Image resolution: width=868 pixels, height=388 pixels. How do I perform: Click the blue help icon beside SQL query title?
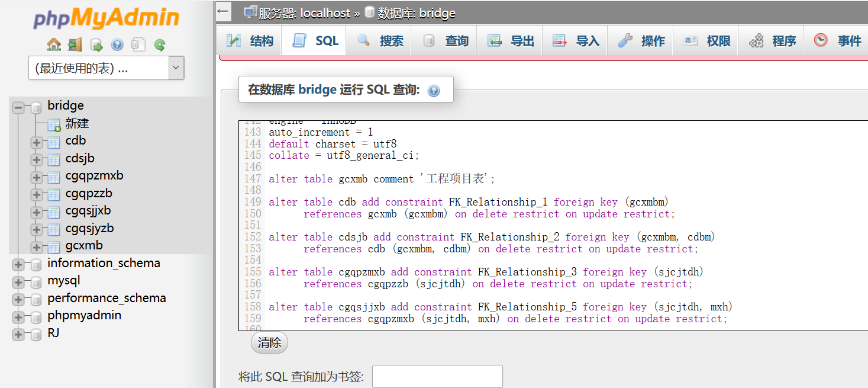tap(434, 91)
